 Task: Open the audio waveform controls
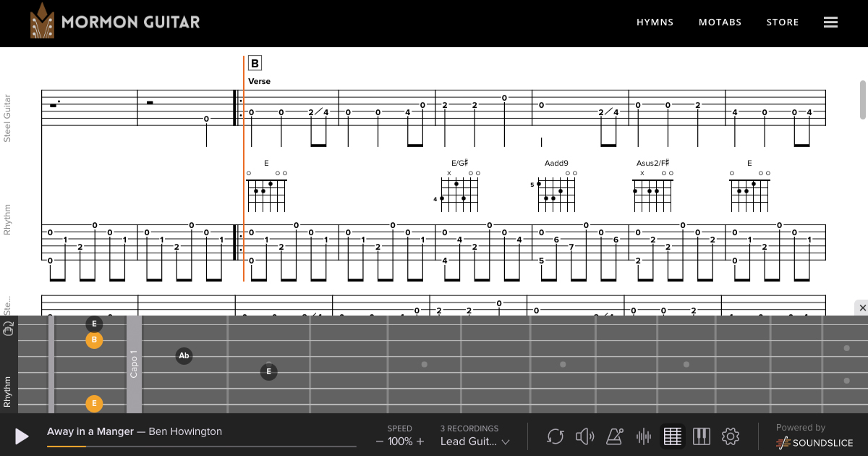pyautogui.click(x=644, y=436)
